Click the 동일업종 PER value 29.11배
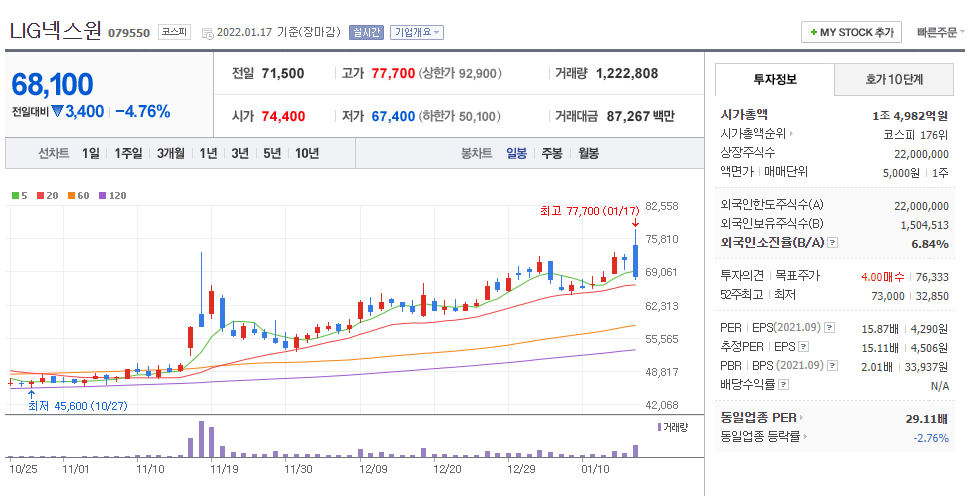969x496 pixels. 926,419
